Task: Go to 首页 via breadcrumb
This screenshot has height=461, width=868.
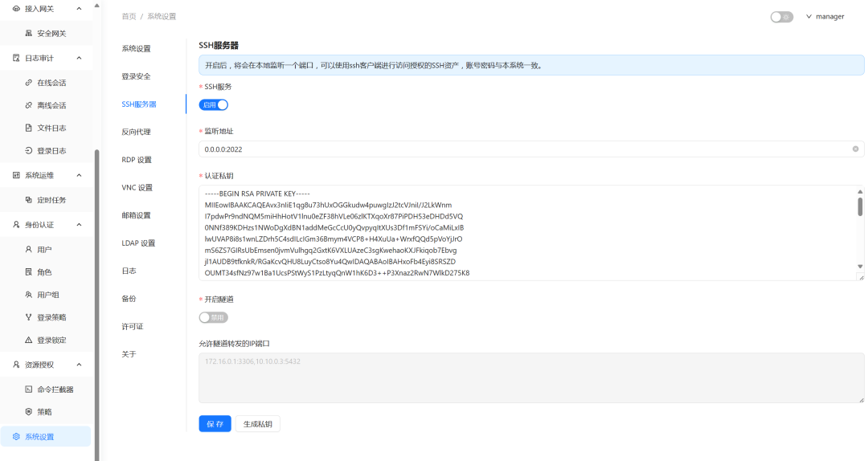Action: (129, 17)
